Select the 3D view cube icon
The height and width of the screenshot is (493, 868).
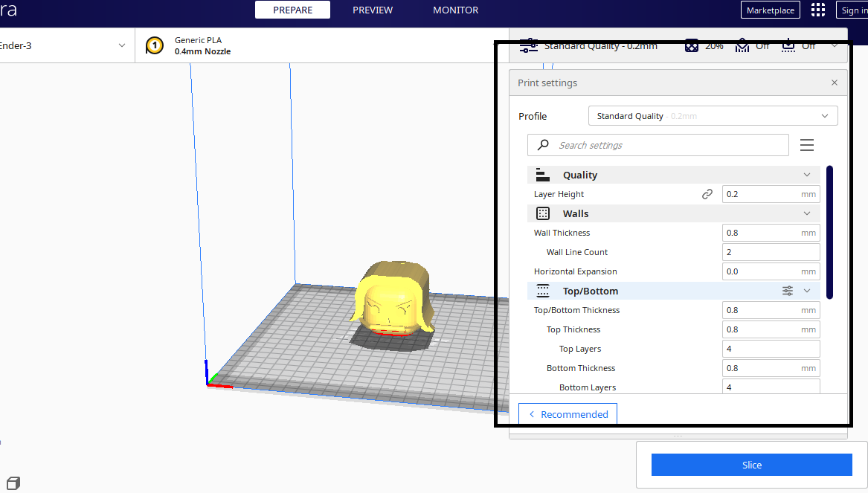click(x=13, y=483)
